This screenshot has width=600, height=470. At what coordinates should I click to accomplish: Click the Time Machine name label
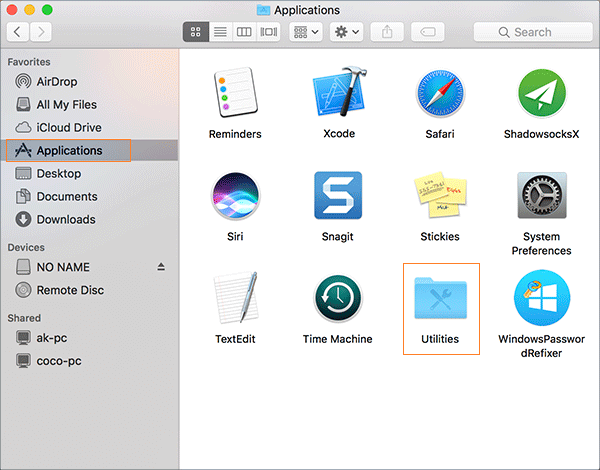[338, 339]
